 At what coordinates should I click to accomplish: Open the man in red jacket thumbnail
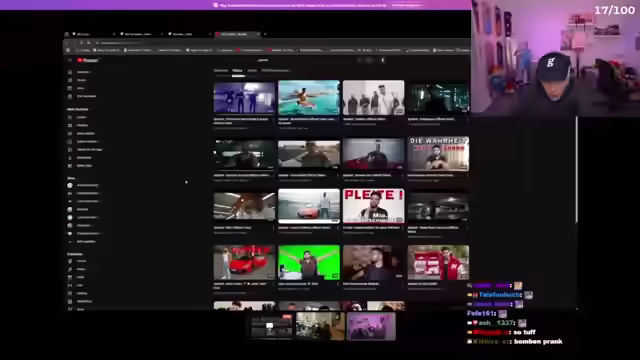(x=438, y=262)
